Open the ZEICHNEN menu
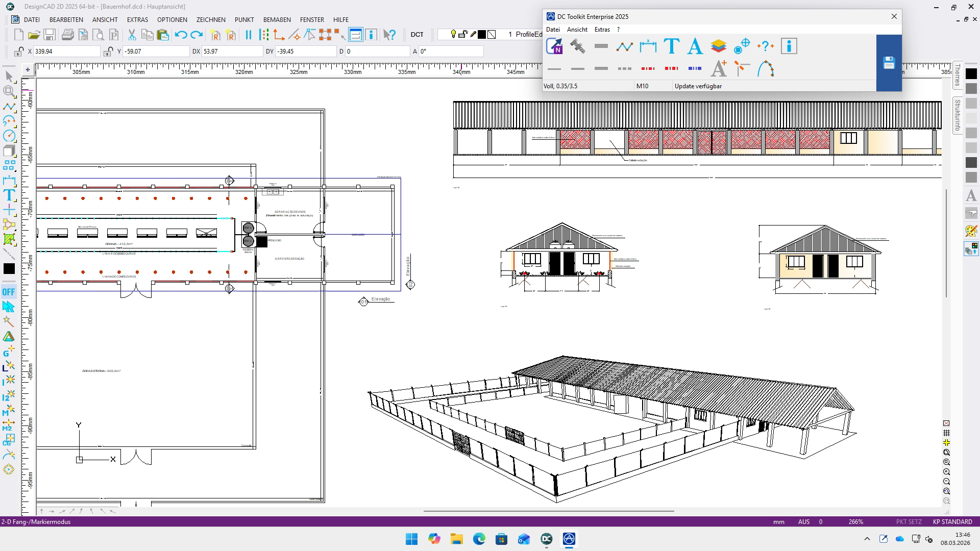This screenshot has height=551, width=980. tap(210, 20)
